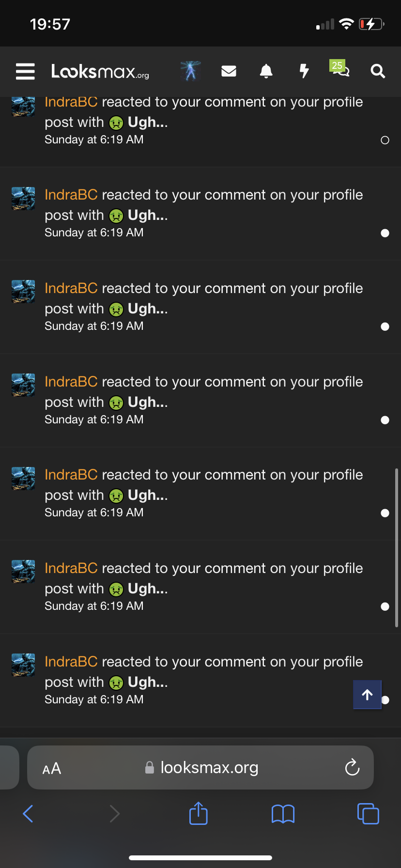Go back with Safari's back arrow
The width and height of the screenshot is (401, 868).
(x=28, y=814)
